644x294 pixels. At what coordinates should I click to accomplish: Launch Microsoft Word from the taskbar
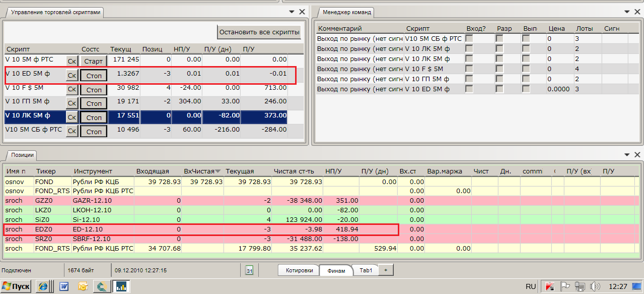(64, 286)
